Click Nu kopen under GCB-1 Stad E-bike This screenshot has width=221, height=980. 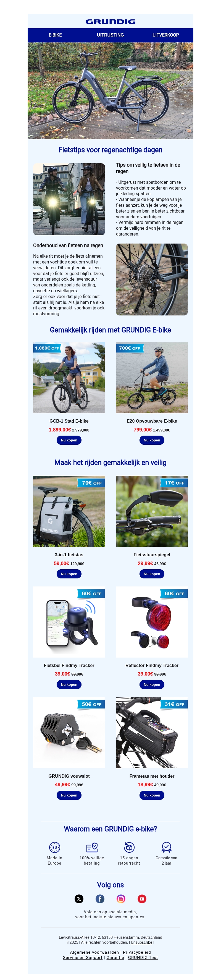click(69, 440)
